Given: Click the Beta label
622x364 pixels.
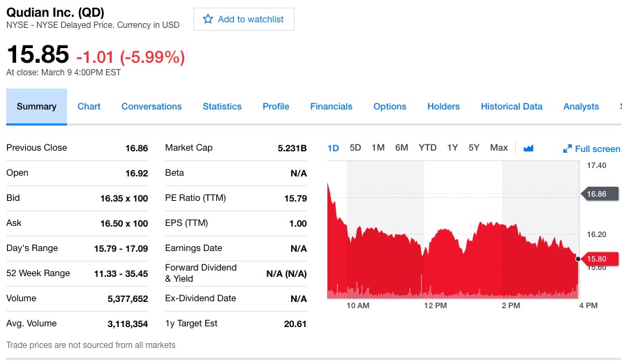Looking at the screenshot, I should [x=175, y=173].
